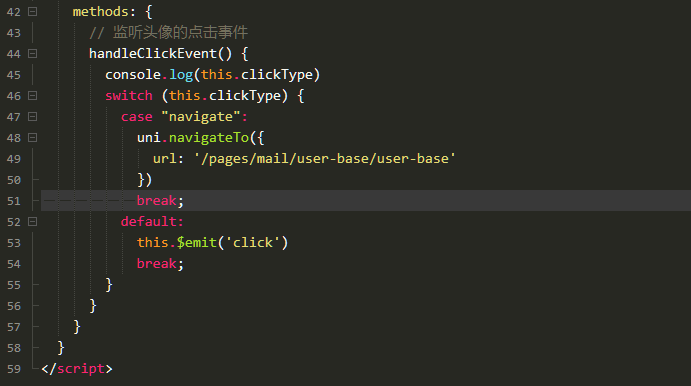Image resolution: width=691 pixels, height=386 pixels.
Task: Fold the default case block
Action: [x=33, y=222]
